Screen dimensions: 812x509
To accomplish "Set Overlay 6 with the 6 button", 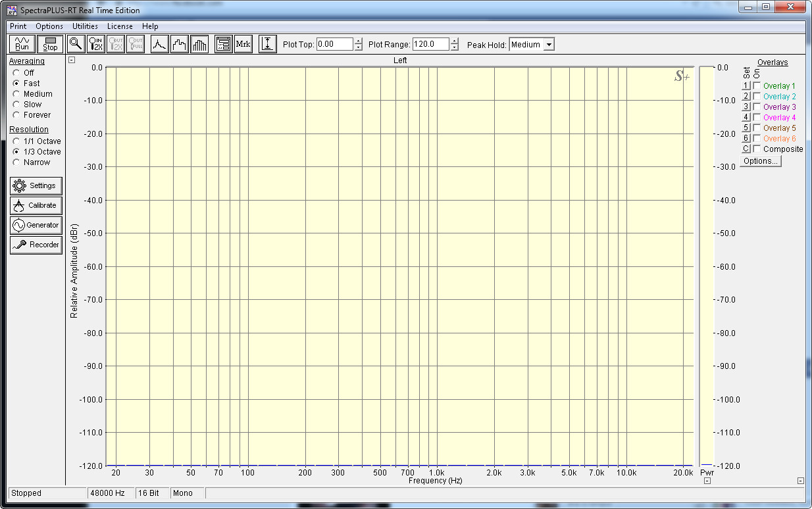I will coord(746,138).
